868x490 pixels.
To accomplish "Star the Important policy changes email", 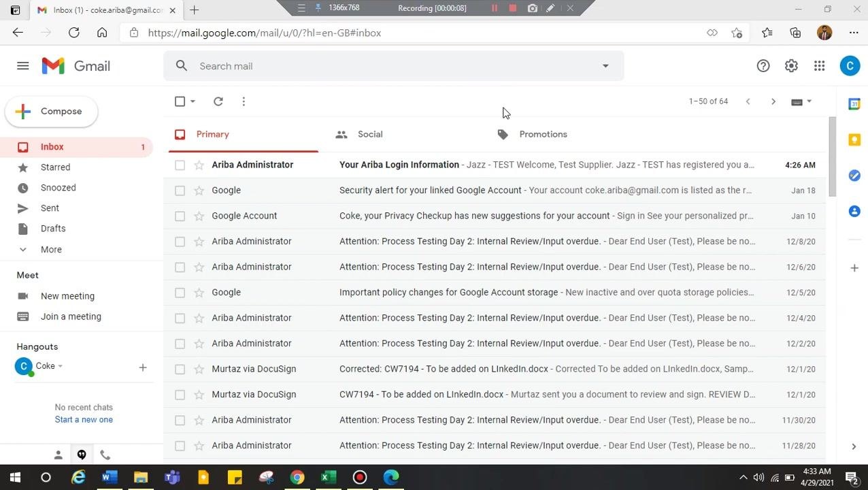I will [199, 293].
